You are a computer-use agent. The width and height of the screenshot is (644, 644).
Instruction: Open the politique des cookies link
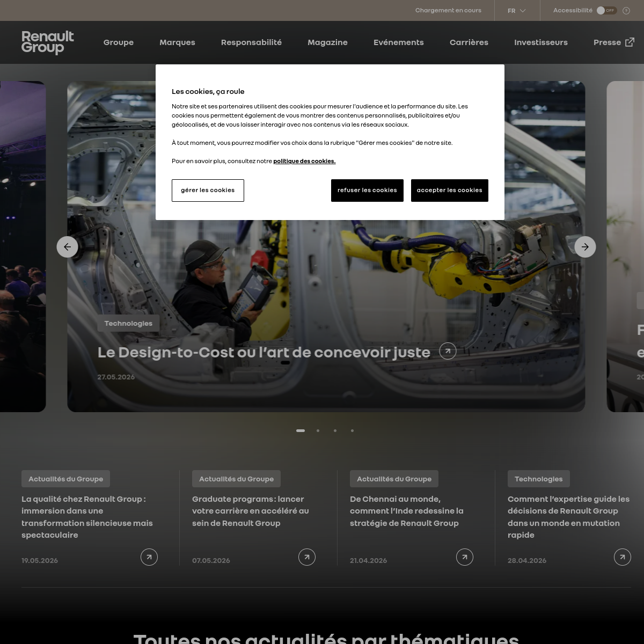click(304, 161)
